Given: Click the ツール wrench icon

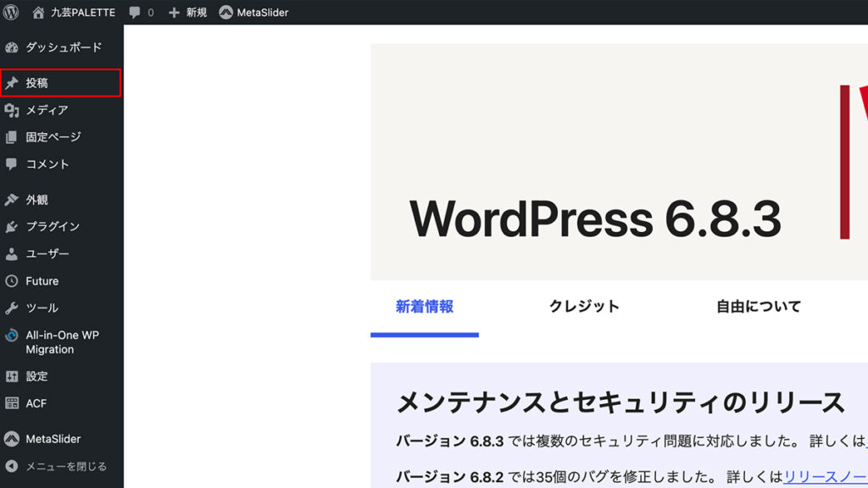Looking at the screenshot, I should click(12, 308).
